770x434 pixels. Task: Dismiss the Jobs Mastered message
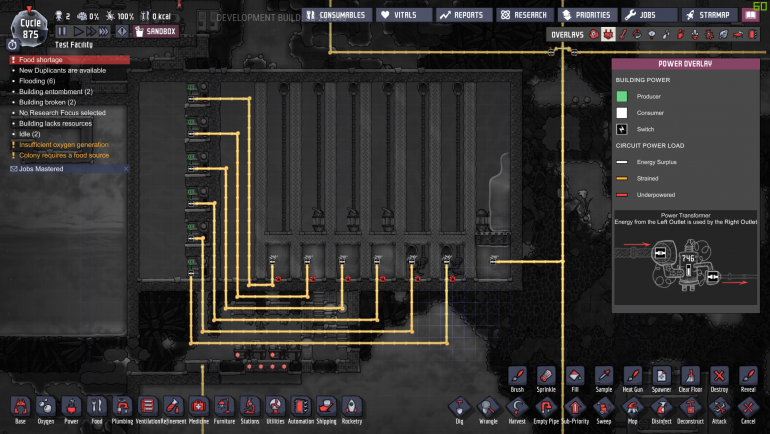[126, 169]
